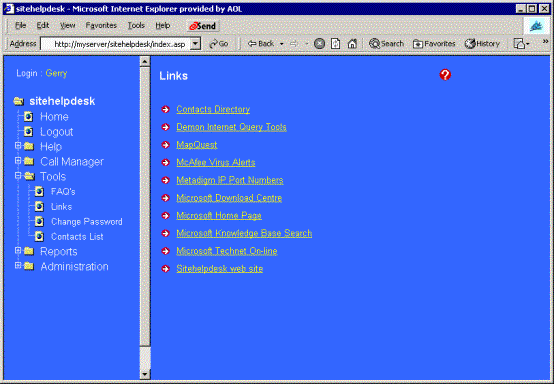Click the Logout page icon in tree
554x384 pixels.
[x=28, y=132]
